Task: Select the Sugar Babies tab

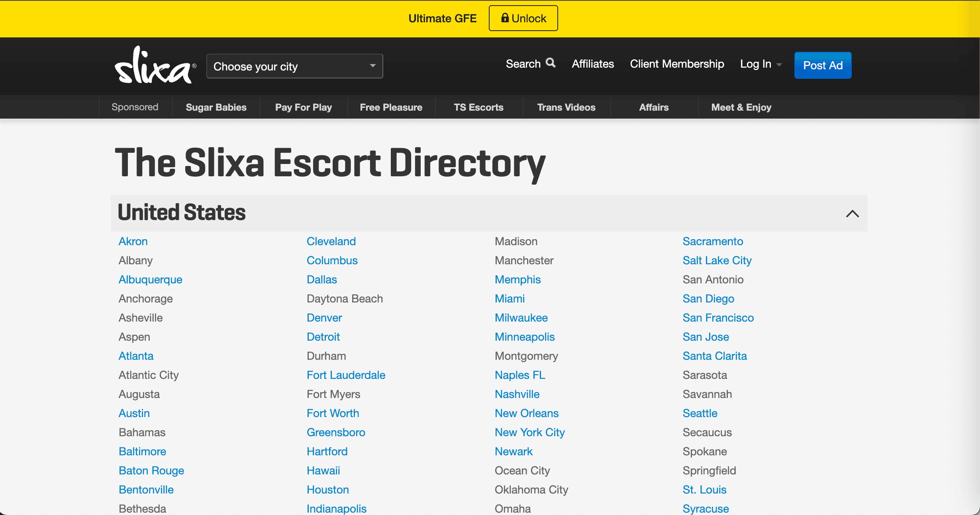Action: point(216,107)
